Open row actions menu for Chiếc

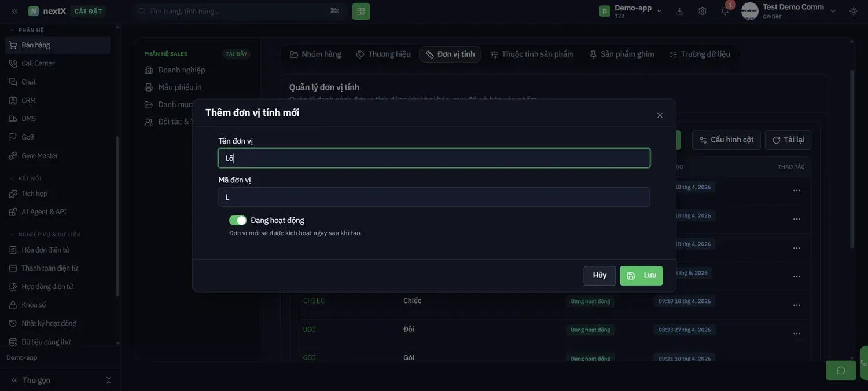point(797,305)
